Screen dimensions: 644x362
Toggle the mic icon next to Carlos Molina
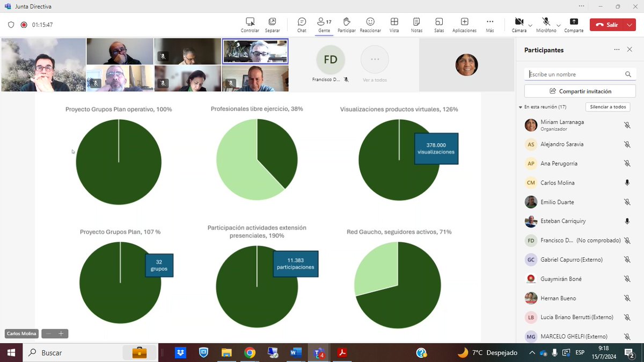coord(627,183)
